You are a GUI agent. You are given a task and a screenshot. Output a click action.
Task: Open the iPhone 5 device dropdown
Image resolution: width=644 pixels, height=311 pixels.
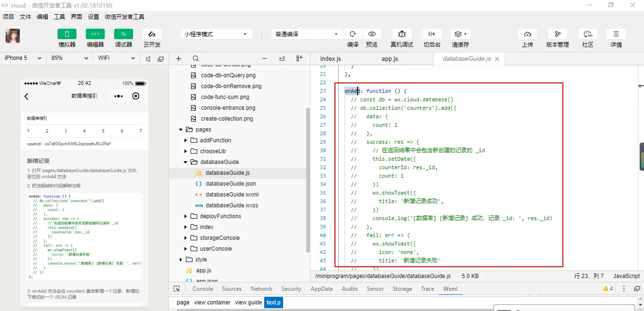click(x=23, y=58)
